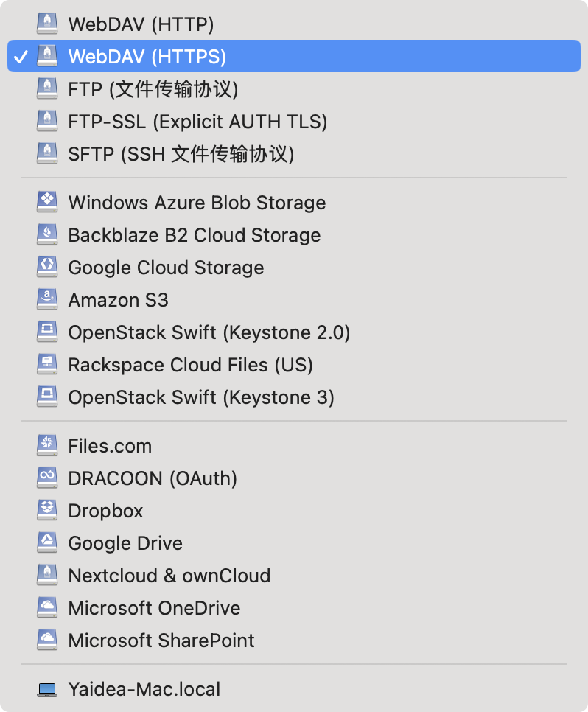Screen dimensions: 588x712
Task: Select OpenStack Swift (Keystone 3)
Action: tap(201, 397)
